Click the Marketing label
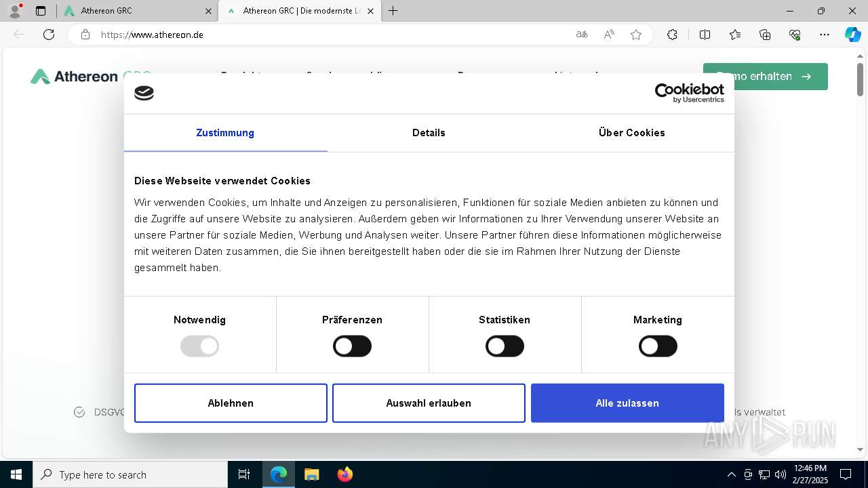Screen dimensions: 868x488 (x=658, y=320)
